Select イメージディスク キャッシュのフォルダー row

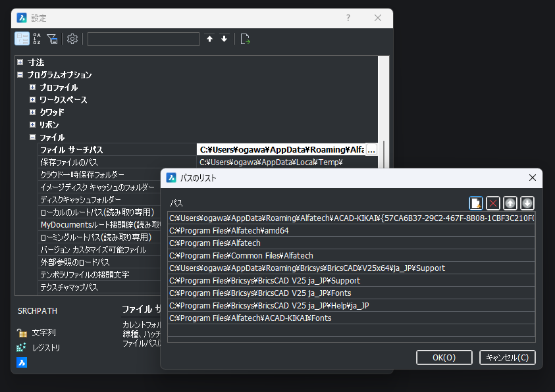(99, 187)
